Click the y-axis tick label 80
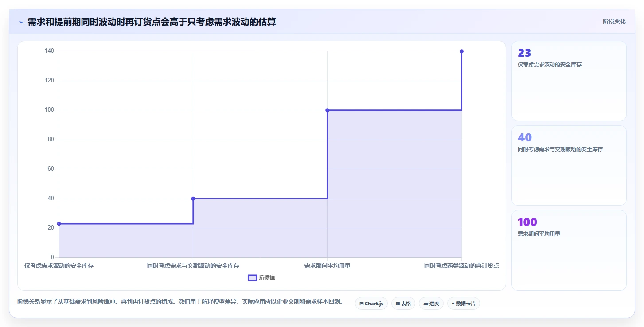The height and width of the screenshot is (327, 644). click(51, 140)
